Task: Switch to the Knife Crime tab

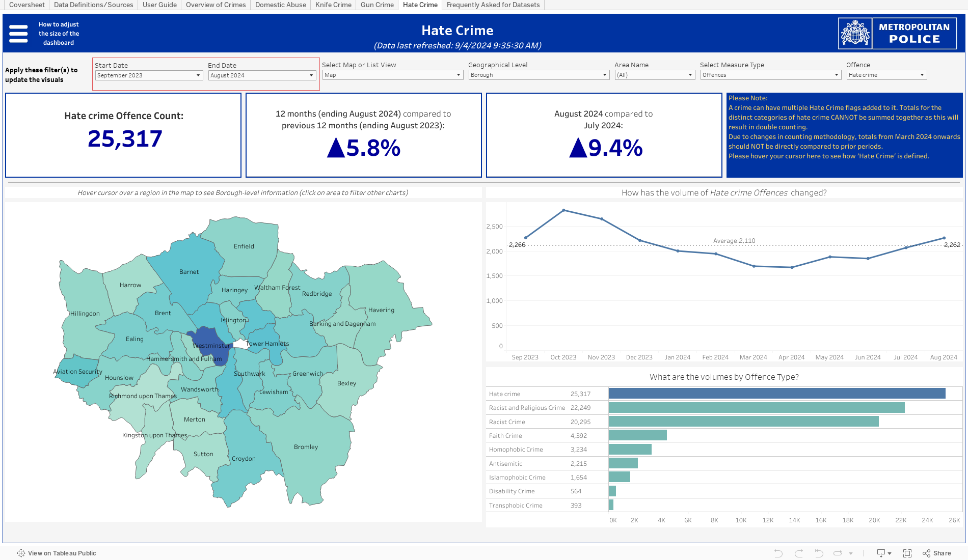Action: click(x=333, y=5)
